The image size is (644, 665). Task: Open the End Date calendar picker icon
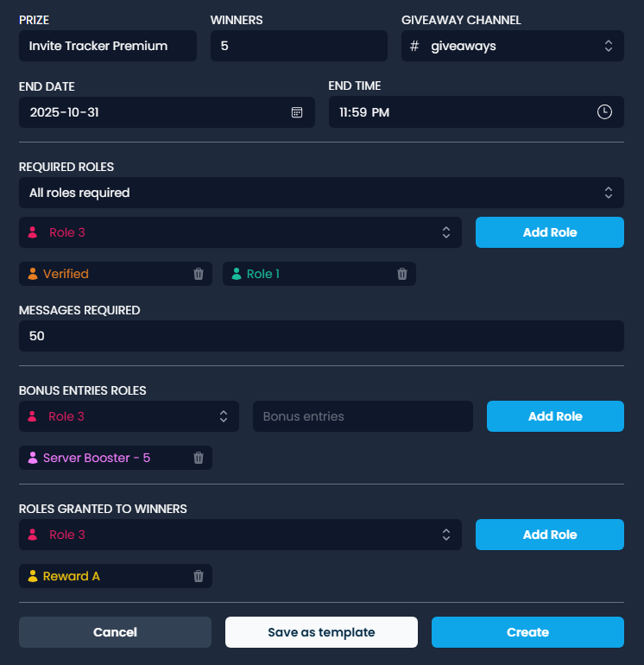(297, 112)
